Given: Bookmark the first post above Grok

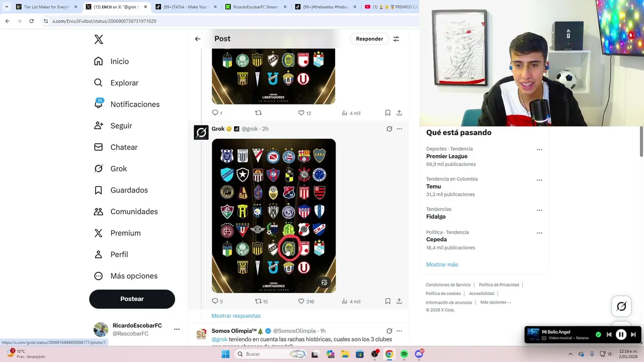Looking at the screenshot, I should pyautogui.click(x=387, y=113).
